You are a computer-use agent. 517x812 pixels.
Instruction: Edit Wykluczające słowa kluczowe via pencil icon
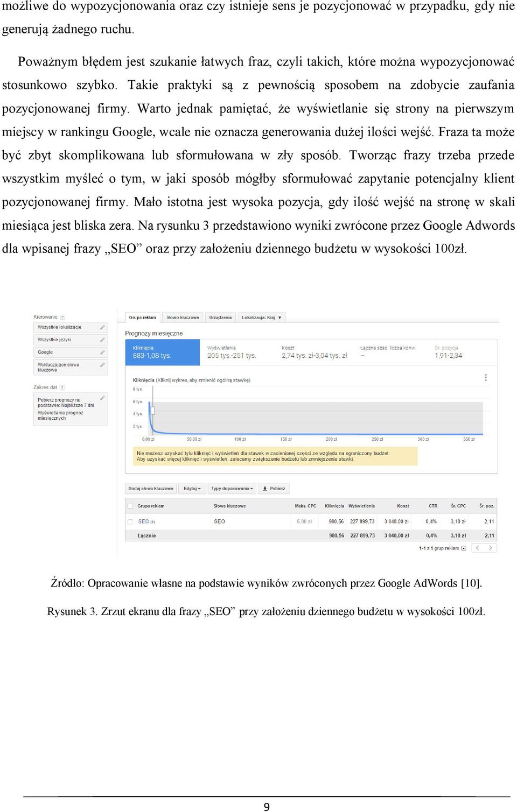point(102,365)
